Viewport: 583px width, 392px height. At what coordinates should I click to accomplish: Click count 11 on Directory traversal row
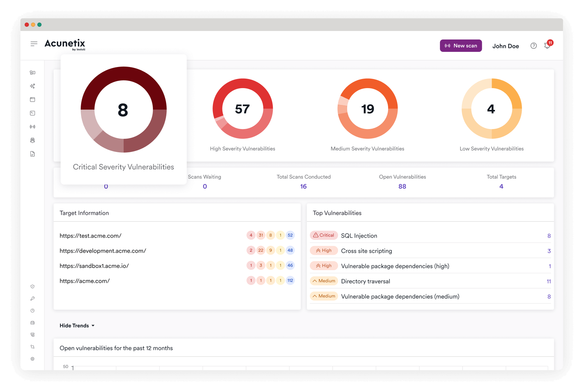click(x=549, y=281)
